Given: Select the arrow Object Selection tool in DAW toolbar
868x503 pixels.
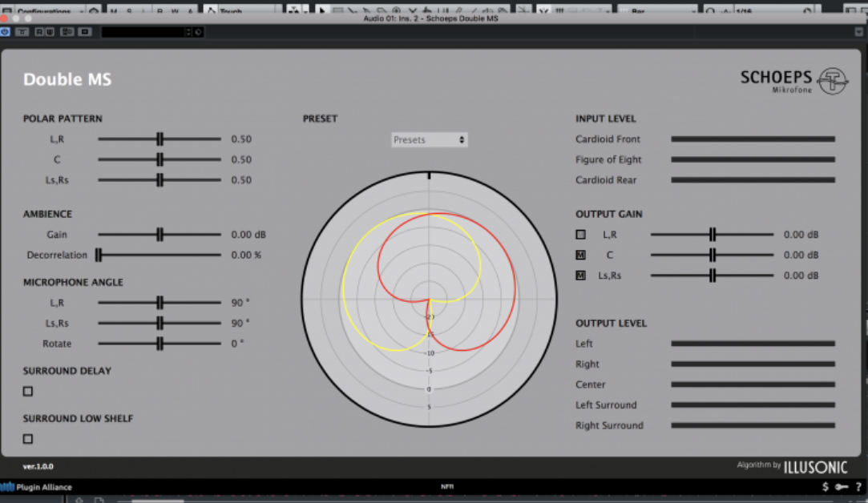Looking at the screenshot, I should coord(323,10).
